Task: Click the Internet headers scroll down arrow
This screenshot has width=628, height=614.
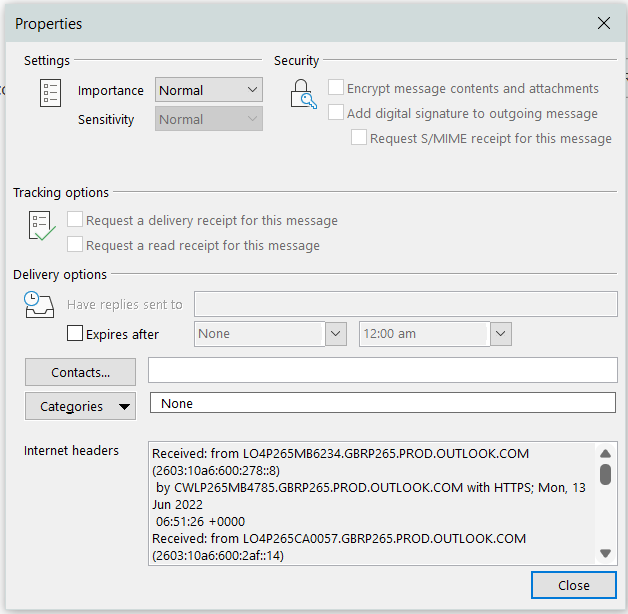Action: pos(605,553)
